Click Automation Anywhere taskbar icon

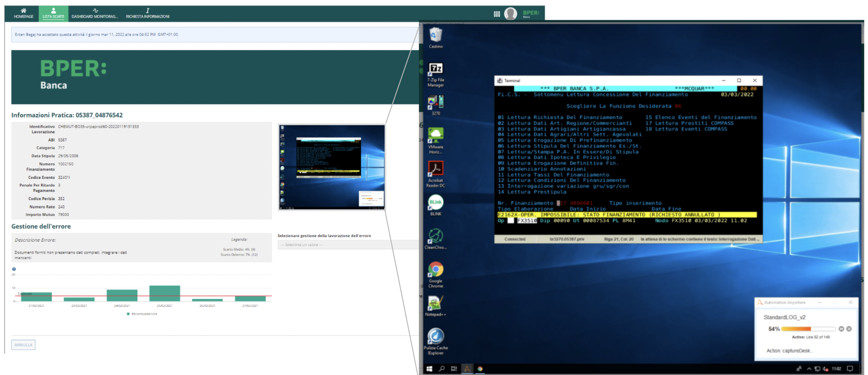pos(467,369)
